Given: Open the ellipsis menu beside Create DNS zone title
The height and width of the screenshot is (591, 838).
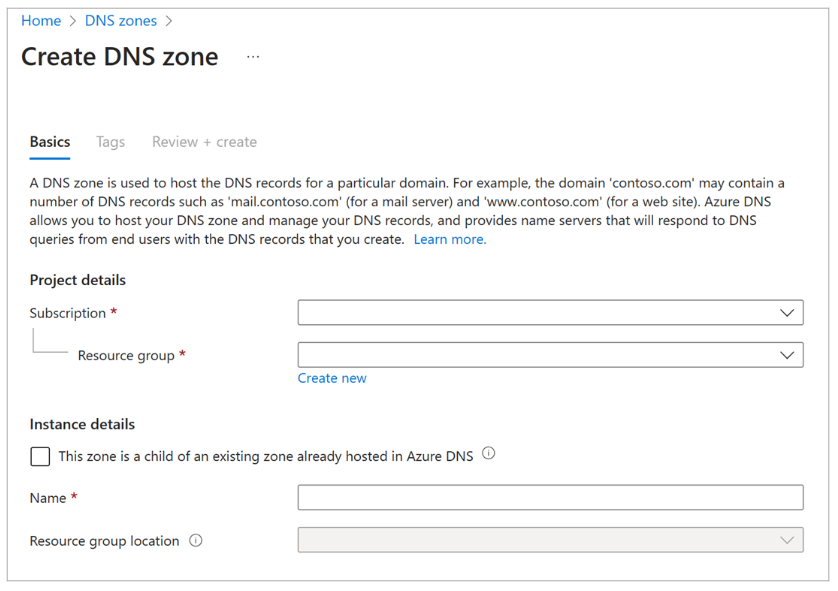Looking at the screenshot, I should coord(252,56).
